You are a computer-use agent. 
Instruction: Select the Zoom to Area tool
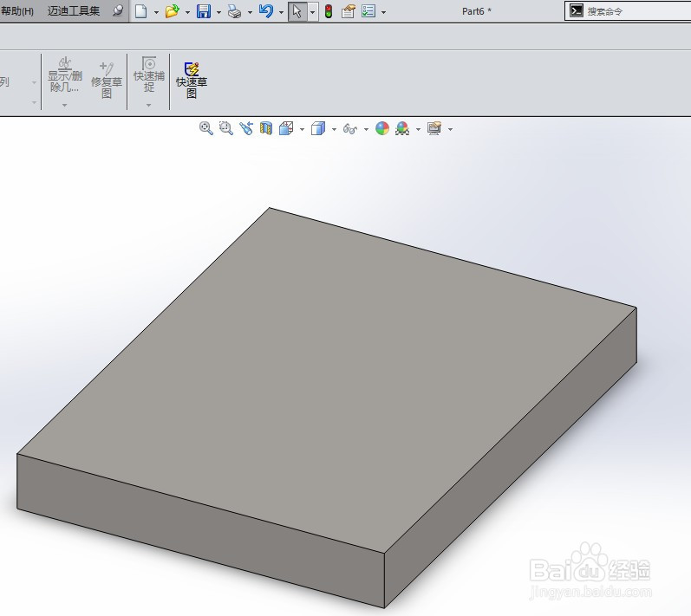click(x=226, y=128)
